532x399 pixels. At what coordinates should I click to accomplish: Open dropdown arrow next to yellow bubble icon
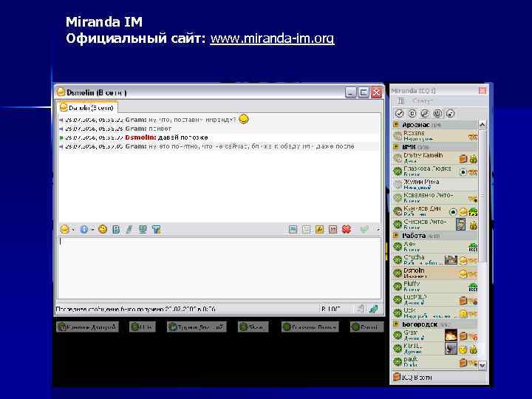73,230
